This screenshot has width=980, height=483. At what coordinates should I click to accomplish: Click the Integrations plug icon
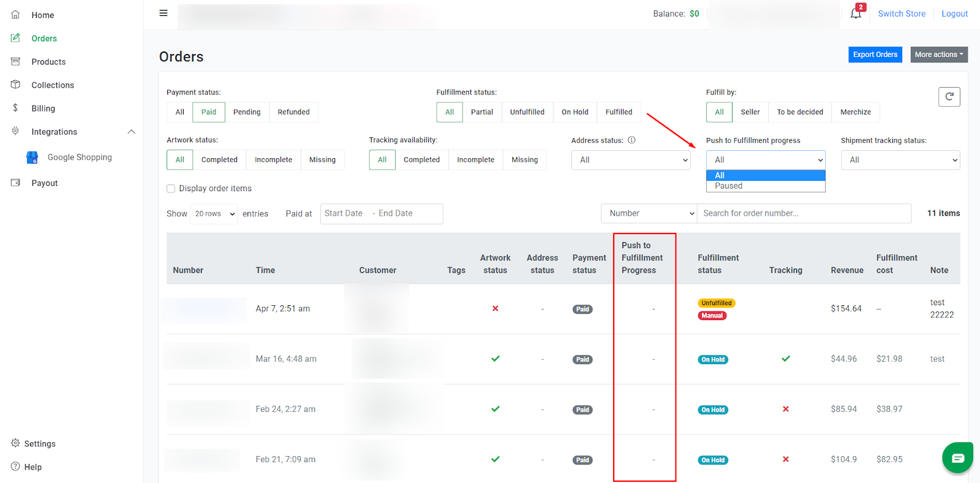click(16, 131)
